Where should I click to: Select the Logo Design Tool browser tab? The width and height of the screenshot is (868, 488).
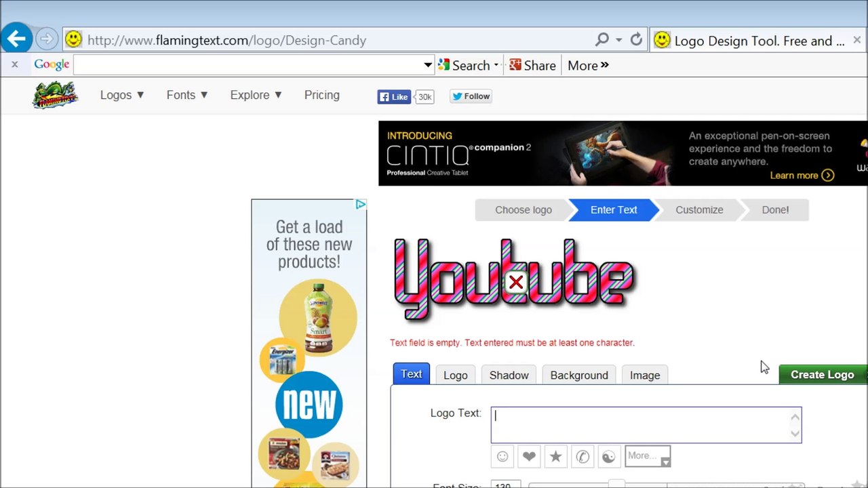[x=758, y=41]
